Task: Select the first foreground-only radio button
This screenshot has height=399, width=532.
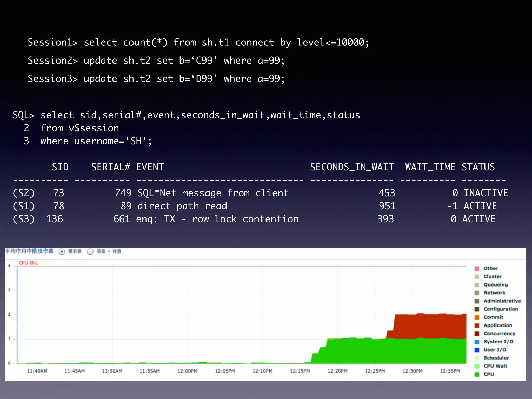Action: (62, 251)
